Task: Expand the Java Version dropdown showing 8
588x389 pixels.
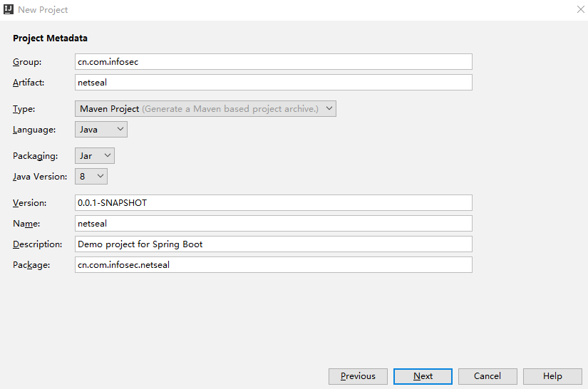Action: click(91, 176)
